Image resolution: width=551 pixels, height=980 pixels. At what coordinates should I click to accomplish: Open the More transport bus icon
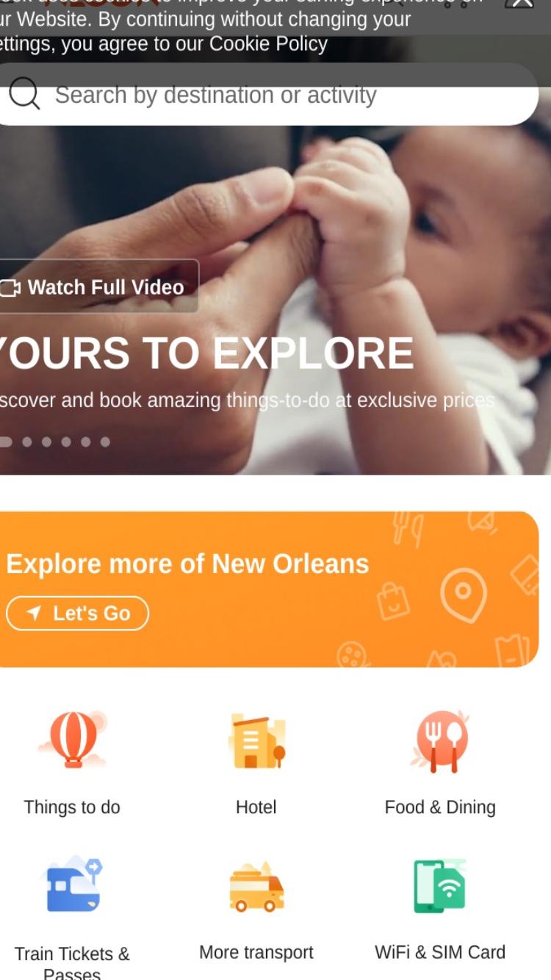point(256,887)
